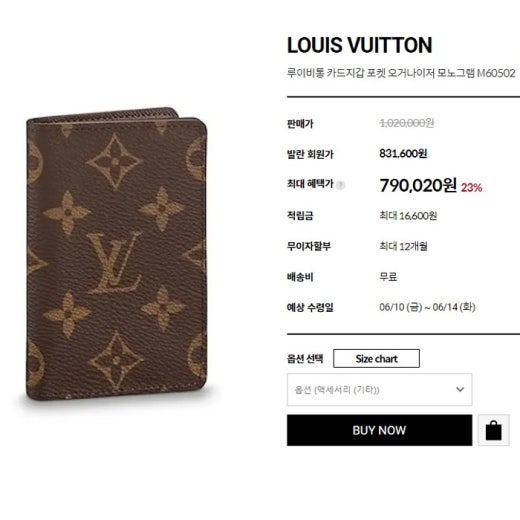Open the help icon beside 최대 혜택가
The height and width of the screenshot is (520, 520).
pyautogui.click(x=340, y=185)
